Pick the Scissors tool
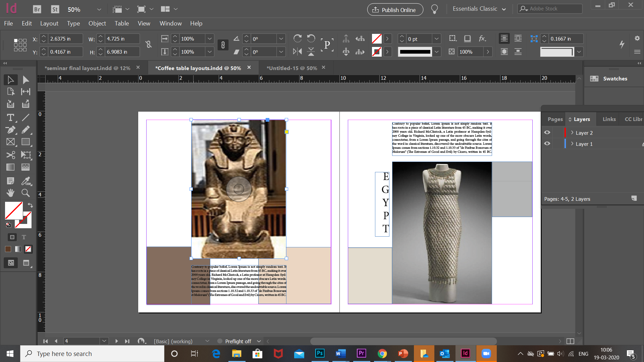This screenshot has height=362, width=644. coord(10,155)
